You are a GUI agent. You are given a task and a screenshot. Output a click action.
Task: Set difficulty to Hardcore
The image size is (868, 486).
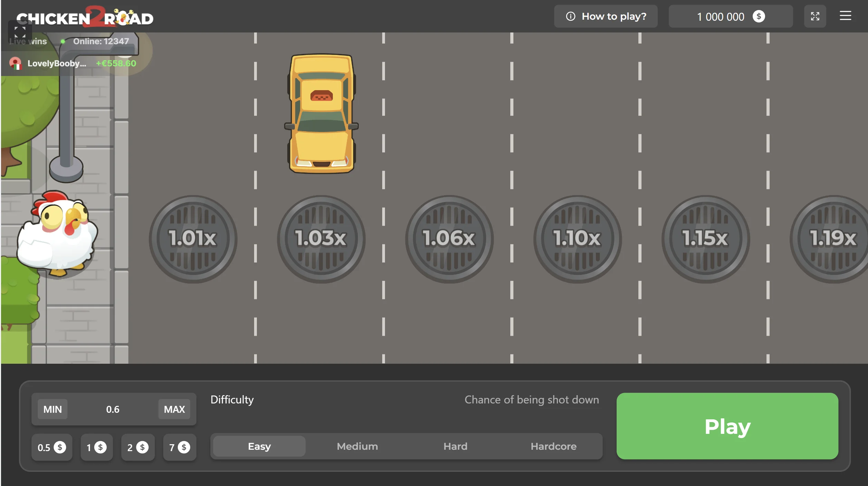553,446
